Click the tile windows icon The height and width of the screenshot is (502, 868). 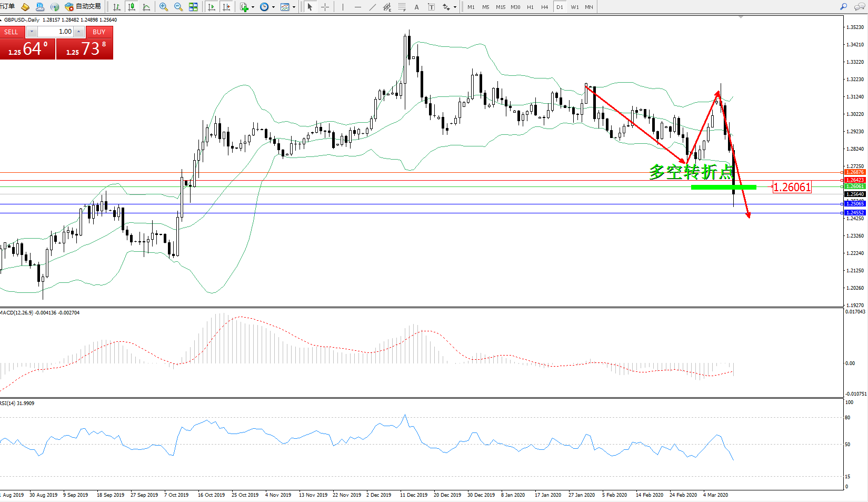(x=193, y=7)
